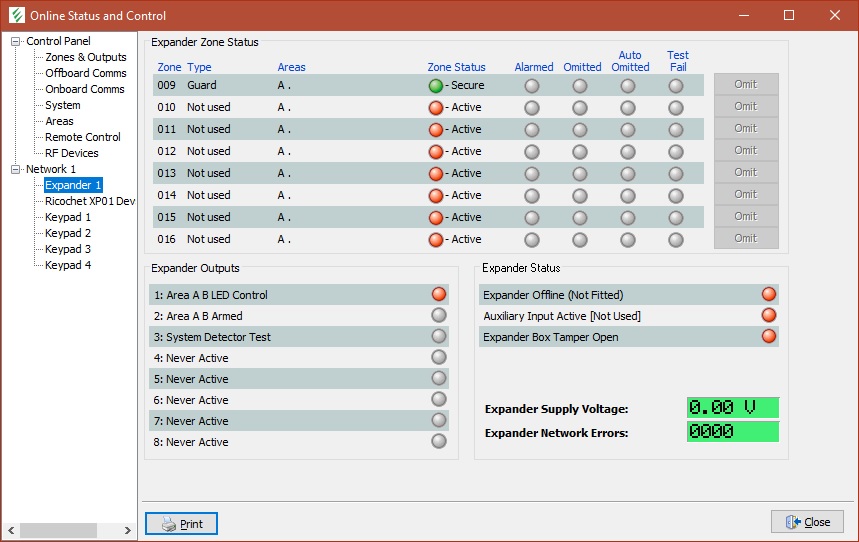
Task: Select Zones & Outputs in the tree
Action: (85, 57)
